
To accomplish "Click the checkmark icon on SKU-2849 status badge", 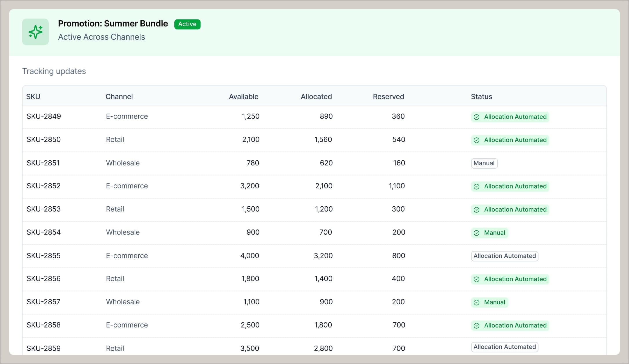I will click(476, 117).
